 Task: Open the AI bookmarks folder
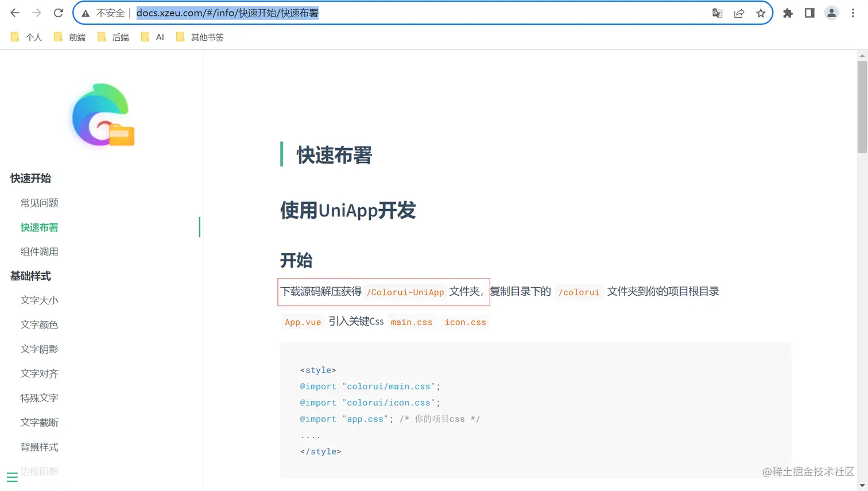[153, 37]
